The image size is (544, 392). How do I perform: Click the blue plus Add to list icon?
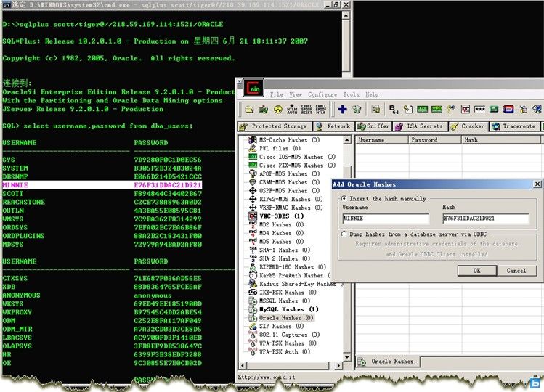pos(342,110)
